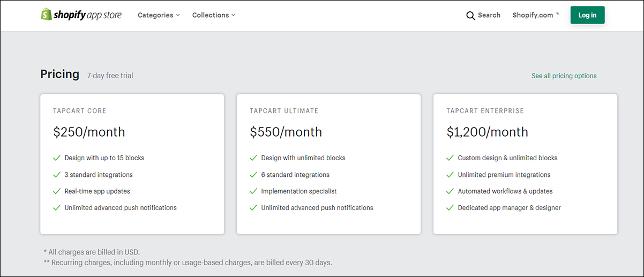This screenshot has width=644, height=277.
Task: Select the Tapcart Core plan title
Action: click(x=80, y=111)
